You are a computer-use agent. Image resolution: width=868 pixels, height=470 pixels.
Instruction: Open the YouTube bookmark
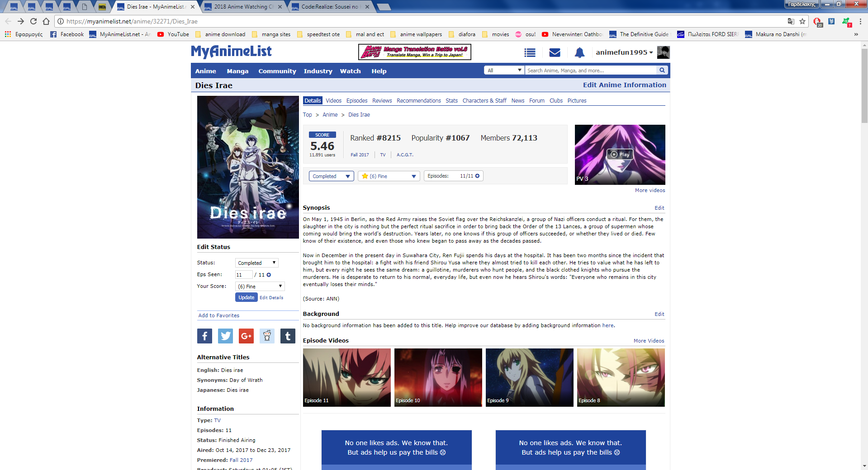[173, 34]
